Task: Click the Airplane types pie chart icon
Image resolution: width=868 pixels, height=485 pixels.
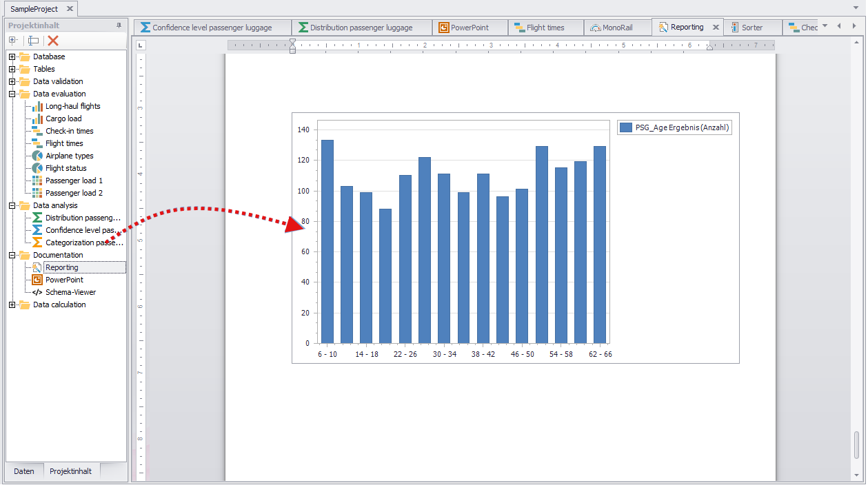Action: coord(37,156)
